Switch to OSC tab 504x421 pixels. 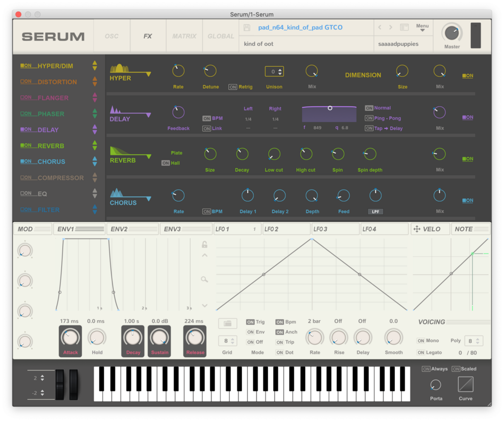coord(112,36)
